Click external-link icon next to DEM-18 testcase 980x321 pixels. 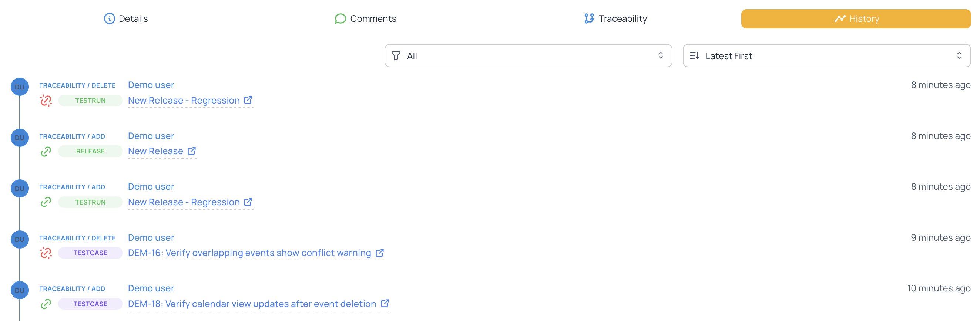coord(385,304)
